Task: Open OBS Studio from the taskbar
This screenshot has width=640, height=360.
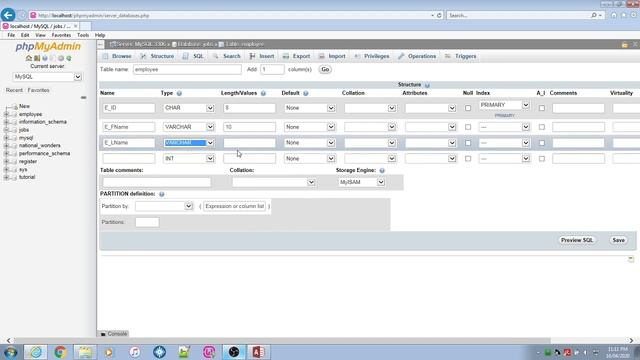Action: pos(233,352)
